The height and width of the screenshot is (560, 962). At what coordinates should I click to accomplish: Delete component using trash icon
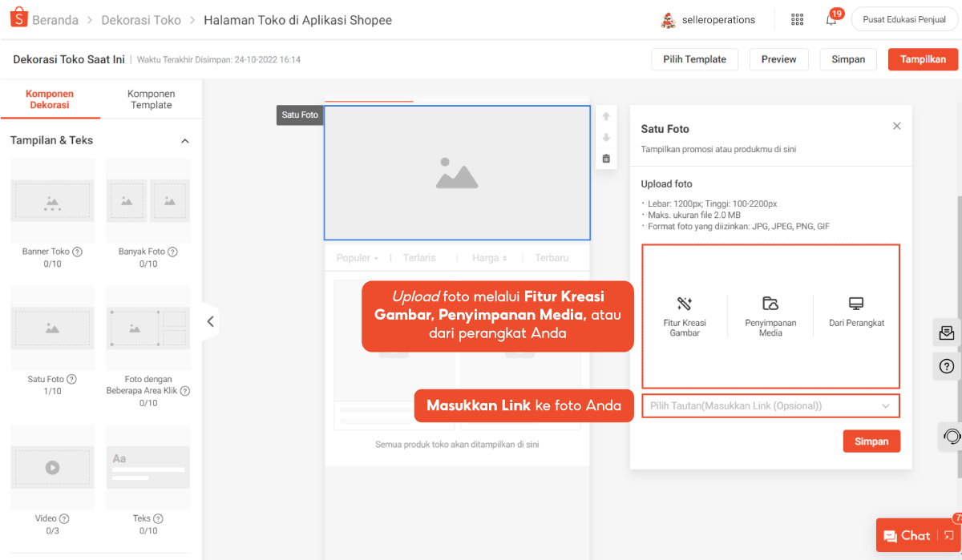coord(606,159)
